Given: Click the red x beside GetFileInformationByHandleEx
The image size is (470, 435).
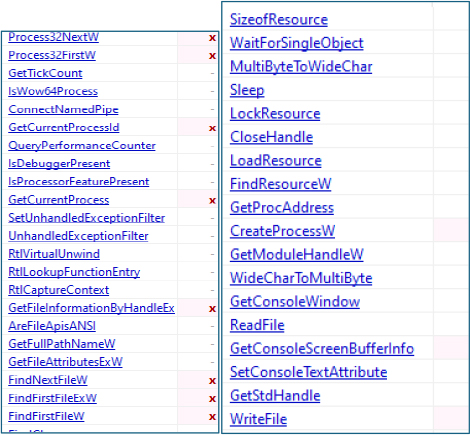Looking at the screenshot, I should (212, 309).
